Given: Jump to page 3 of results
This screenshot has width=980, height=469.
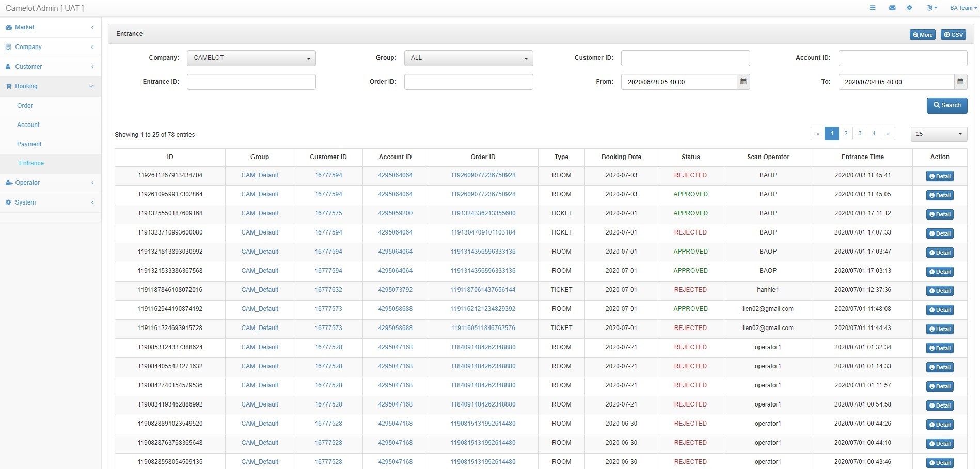Looking at the screenshot, I should pyautogui.click(x=860, y=133).
